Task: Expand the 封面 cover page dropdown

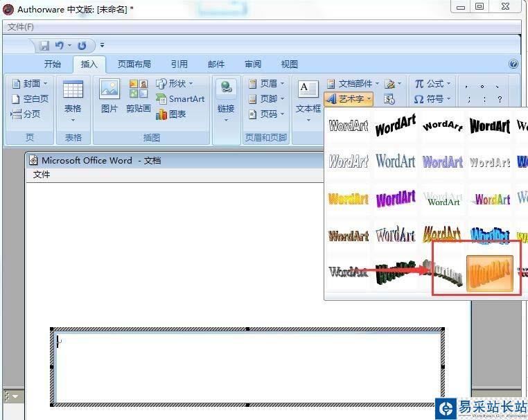Action: [30, 83]
